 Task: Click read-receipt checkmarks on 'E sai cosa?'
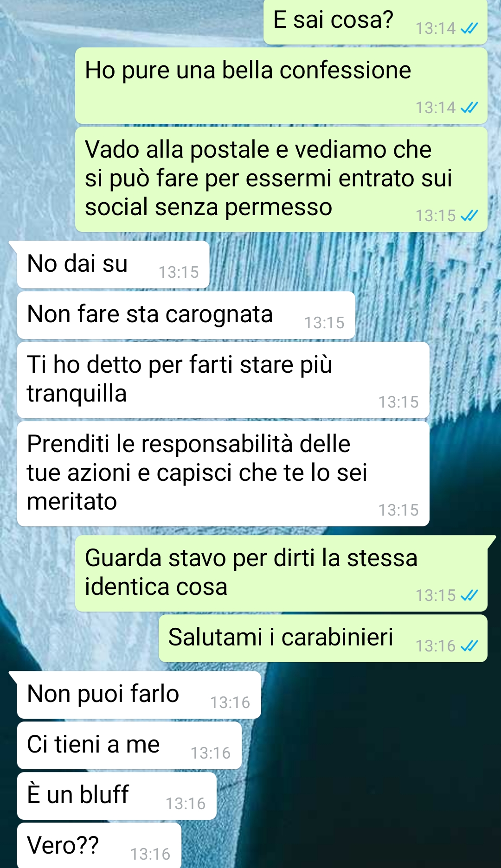coord(469,29)
